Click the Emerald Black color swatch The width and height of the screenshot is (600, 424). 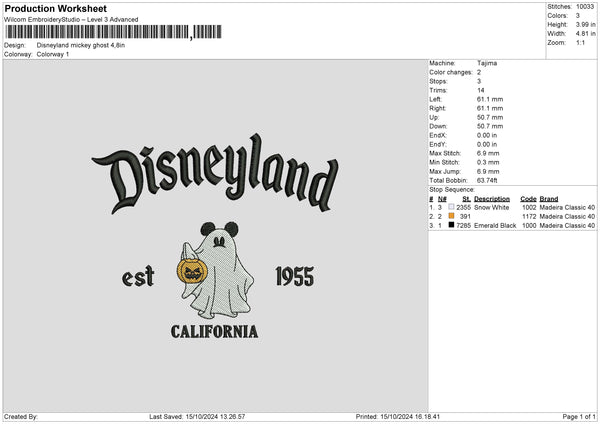point(451,225)
